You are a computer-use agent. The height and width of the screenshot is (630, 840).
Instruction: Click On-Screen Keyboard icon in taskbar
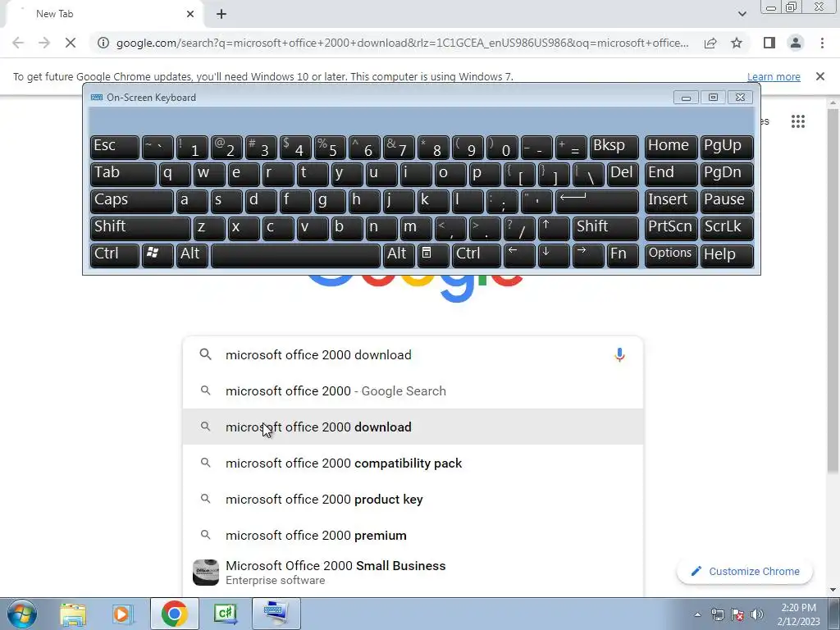tap(276, 614)
